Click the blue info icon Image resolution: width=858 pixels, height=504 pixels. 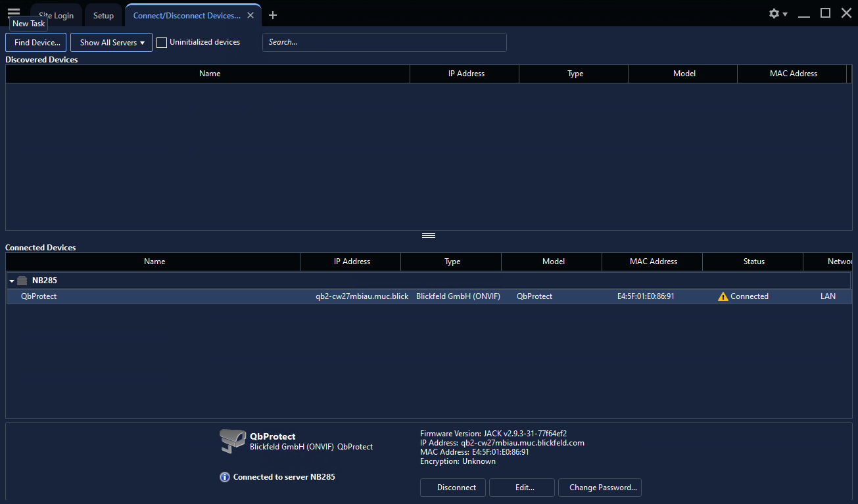[225, 477]
